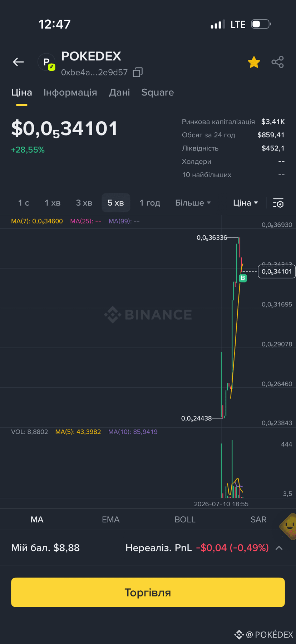Tap the POKEDEX token name title
Image resolution: width=296 pixels, height=644 pixels.
91,56
